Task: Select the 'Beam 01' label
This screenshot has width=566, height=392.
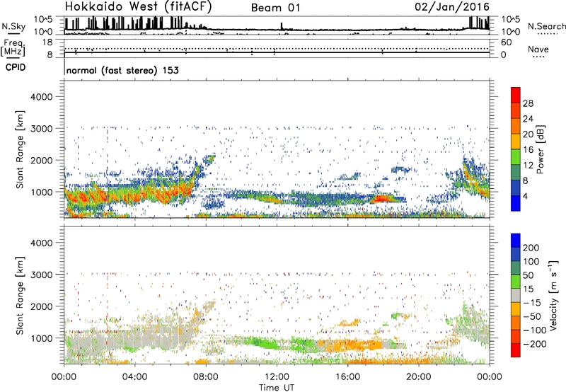Action: point(275,8)
